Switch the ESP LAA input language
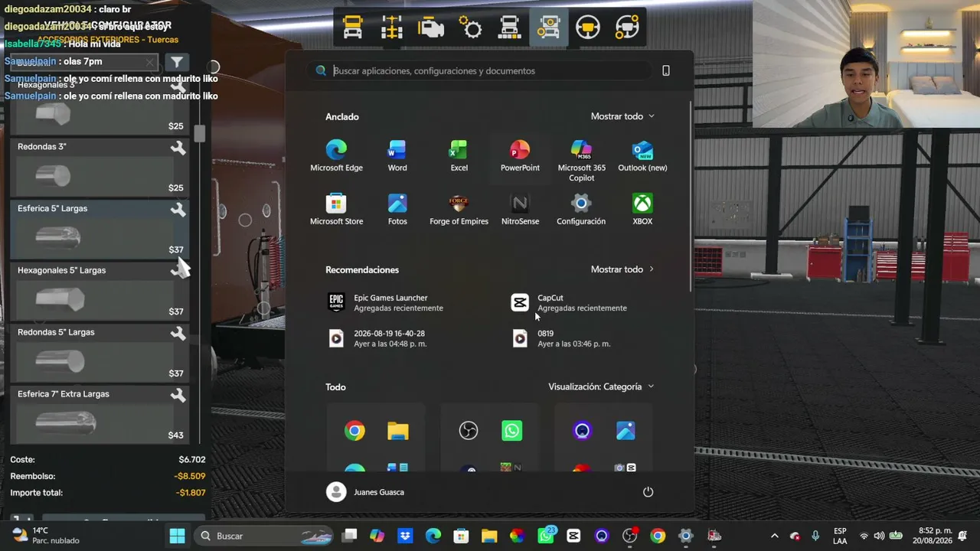The height and width of the screenshot is (551, 980). [x=840, y=536]
